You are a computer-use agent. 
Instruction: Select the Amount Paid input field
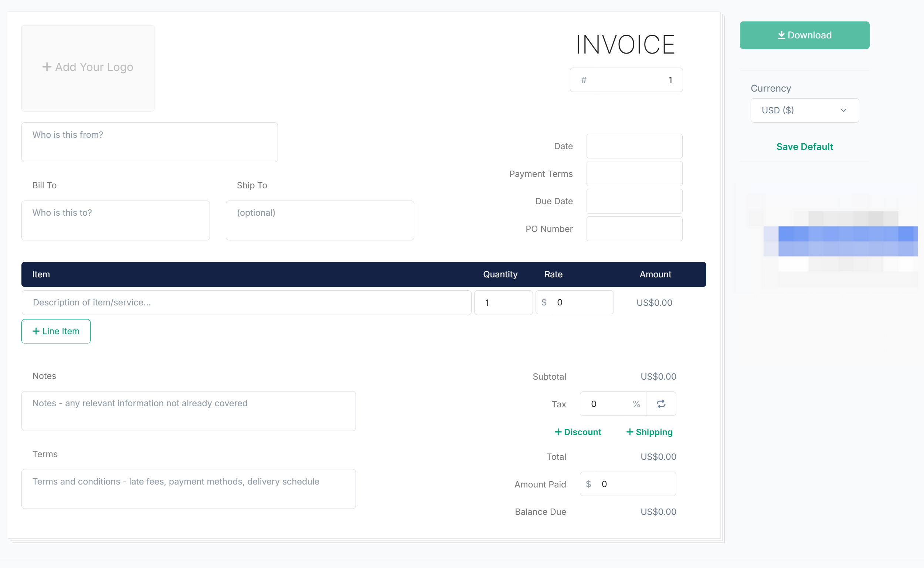coord(628,484)
